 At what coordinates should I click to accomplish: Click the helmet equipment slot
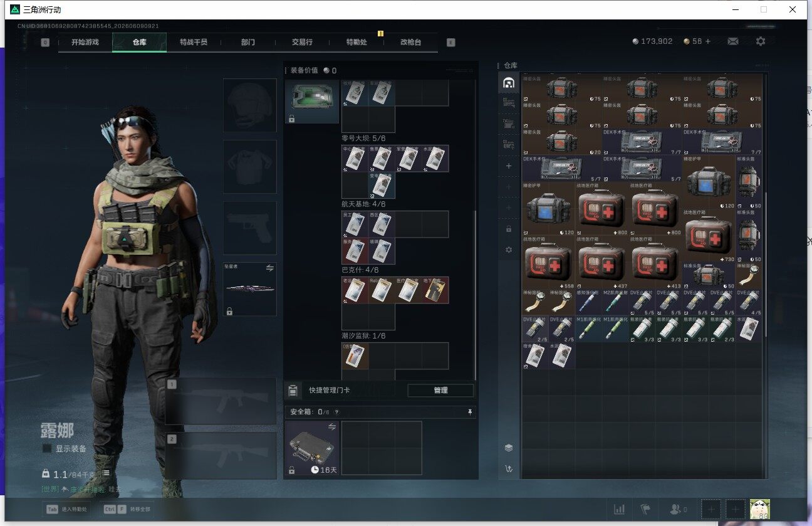click(x=250, y=105)
